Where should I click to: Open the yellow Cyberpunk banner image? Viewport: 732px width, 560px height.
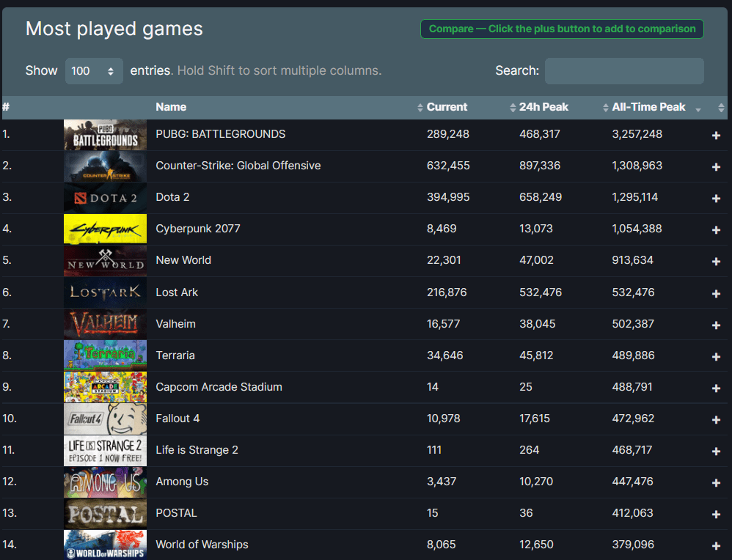click(105, 229)
